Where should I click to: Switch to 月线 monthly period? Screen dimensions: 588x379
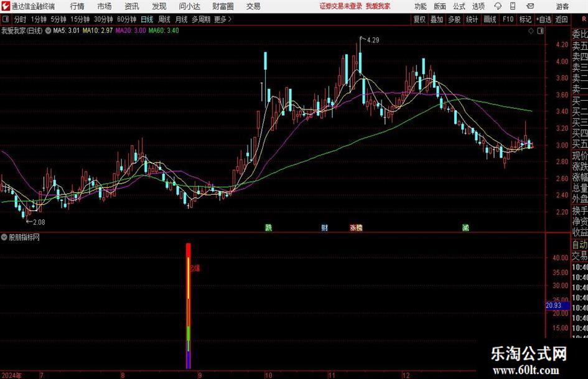point(182,19)
